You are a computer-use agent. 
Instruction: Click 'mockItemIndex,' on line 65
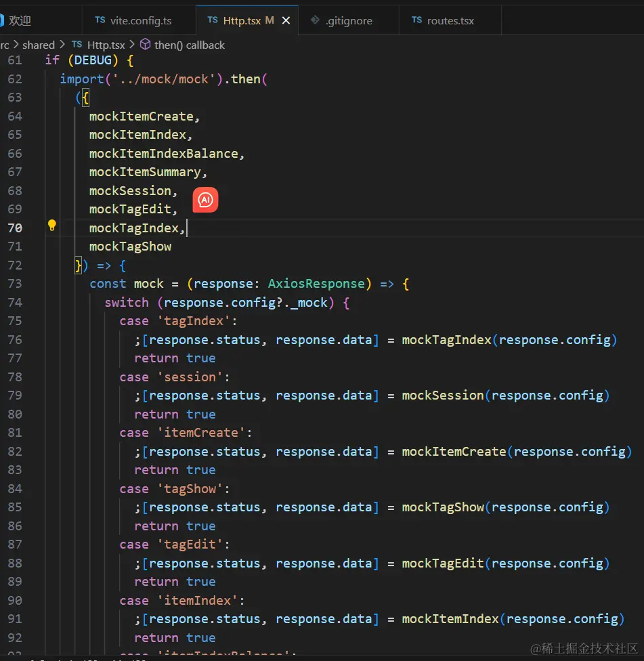tap(140, 135)
